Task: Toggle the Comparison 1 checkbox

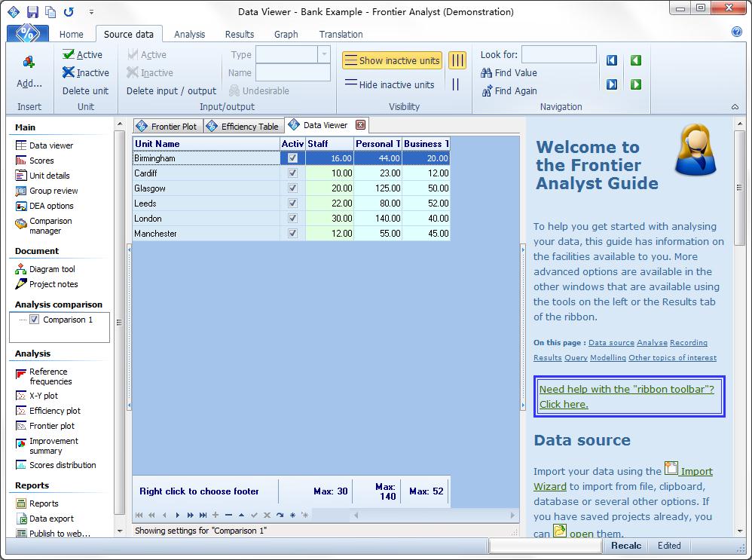Action: coord(34,320)
